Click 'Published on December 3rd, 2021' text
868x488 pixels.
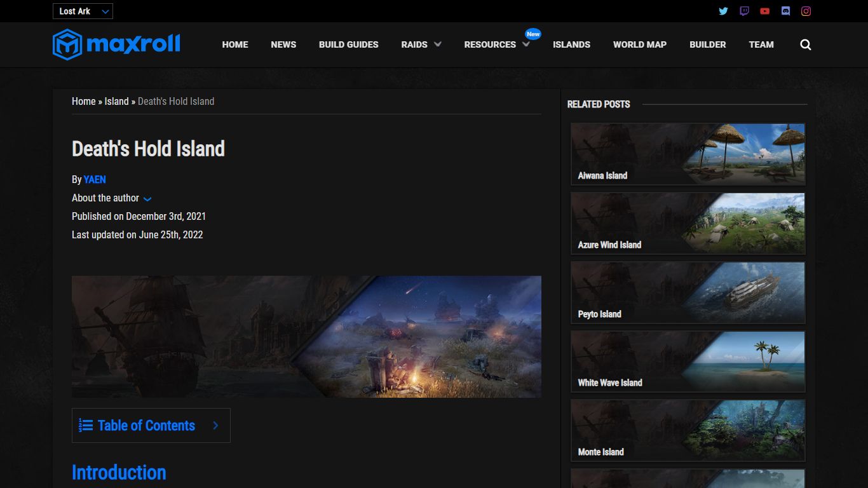[x=139, y=216]
